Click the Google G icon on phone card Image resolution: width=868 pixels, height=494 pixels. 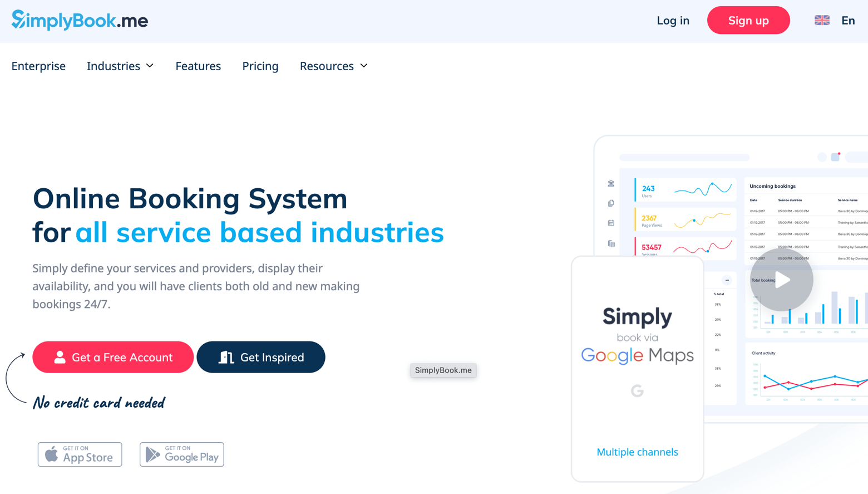pos(637,391)
